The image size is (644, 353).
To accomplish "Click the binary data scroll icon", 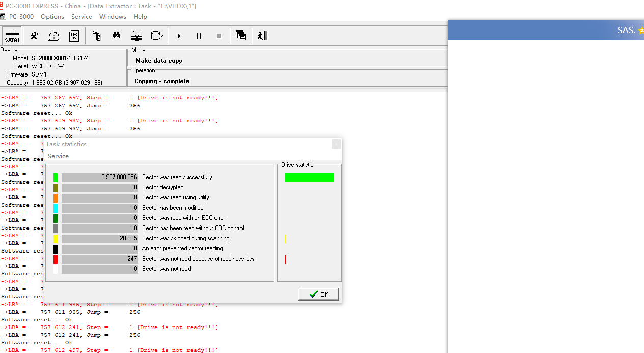I will pos(54,36).
